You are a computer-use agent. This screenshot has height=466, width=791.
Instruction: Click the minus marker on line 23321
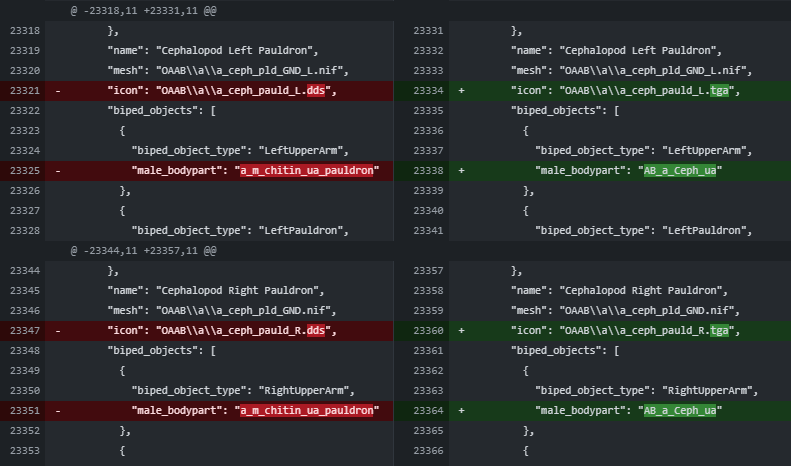coord(58,91)
